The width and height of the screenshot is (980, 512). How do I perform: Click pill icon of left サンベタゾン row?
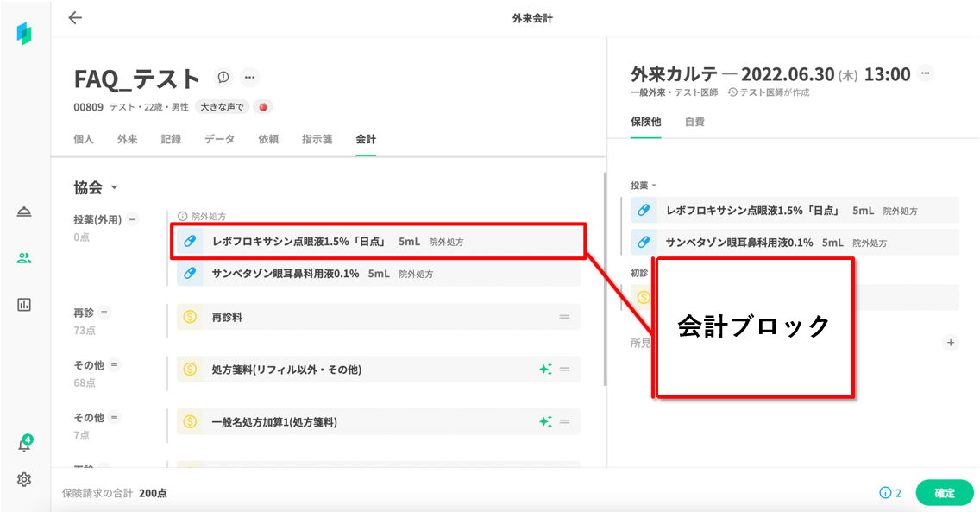(x=190, y=273)
